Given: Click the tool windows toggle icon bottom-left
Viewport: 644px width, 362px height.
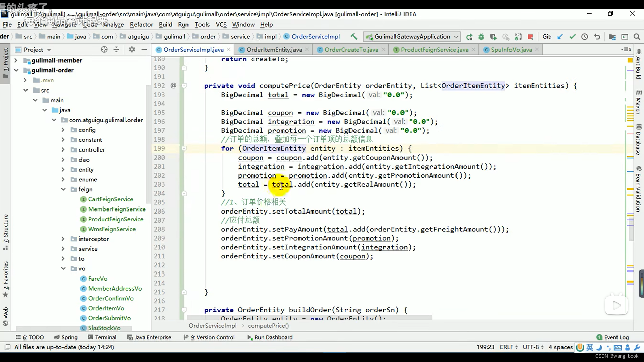Looking at the screenshot, I should 7,347.
